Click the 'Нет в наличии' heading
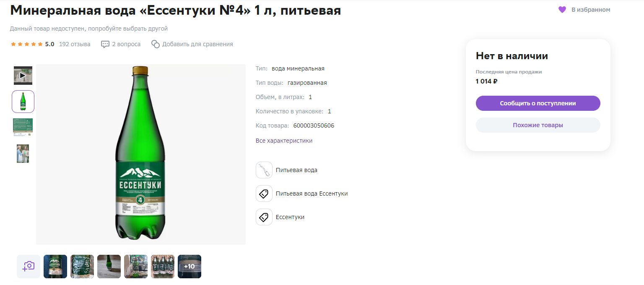The height and width of the screenshot is (285, 644). pyautogui.click(x=512, y=56)
